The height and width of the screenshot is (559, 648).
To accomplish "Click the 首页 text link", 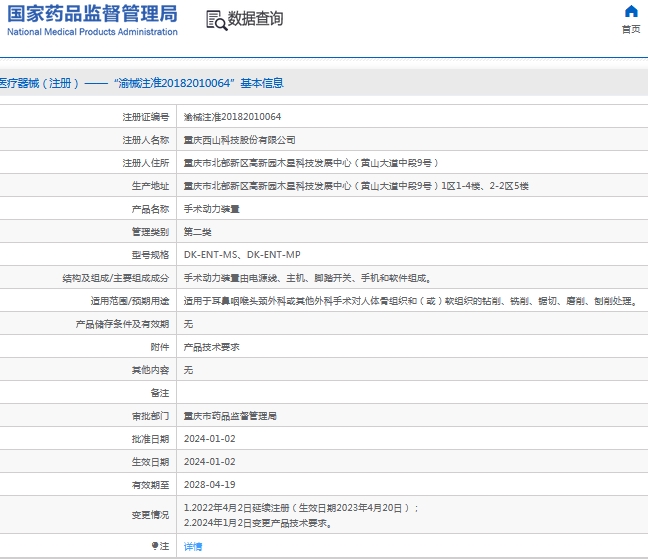I will (631, 29).
